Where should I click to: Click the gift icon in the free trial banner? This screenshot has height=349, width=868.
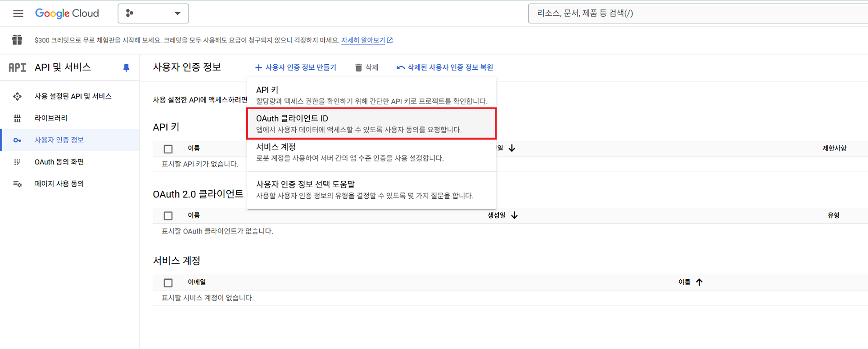(17, 40)
